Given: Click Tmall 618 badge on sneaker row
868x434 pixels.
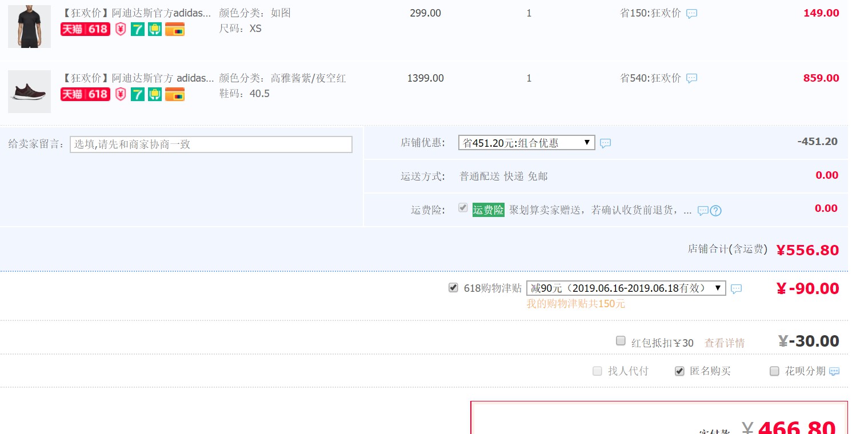Looking at the screenshot, I should tap(85, 94).
